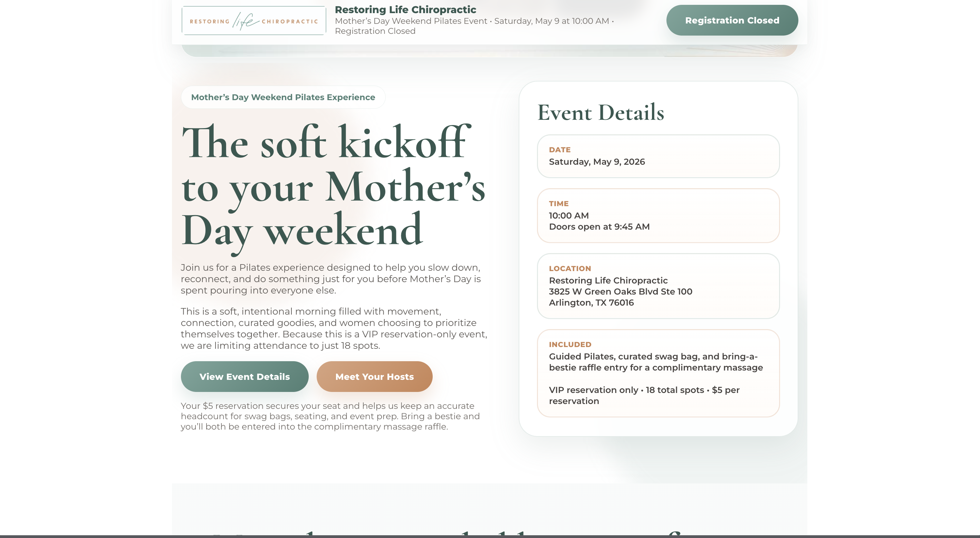Click the address "3825 W Green Oaks Blvd Ste 100"
The image size is (980, 538).
tap(621, 292)
